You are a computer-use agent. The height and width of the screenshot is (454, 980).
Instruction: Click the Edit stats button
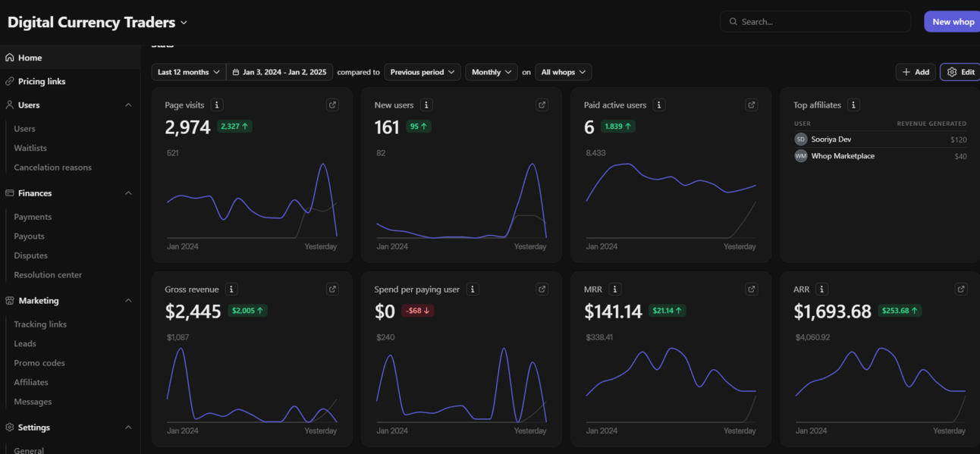960,72
